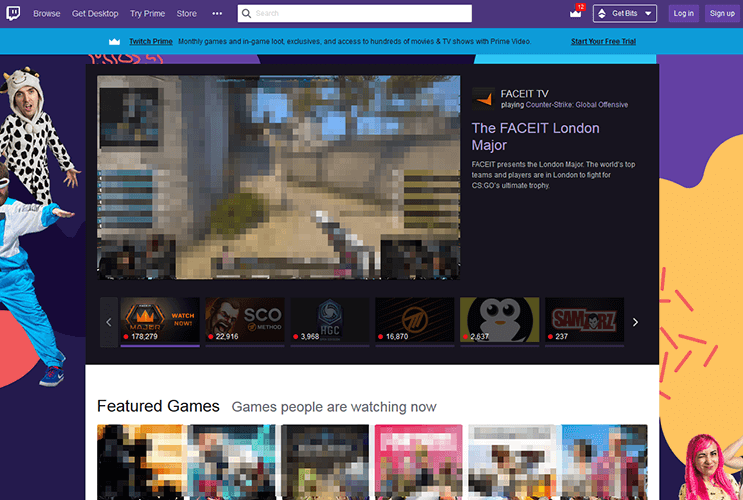The image size is (743, 500).
Task: Select HGC thumbnail with 3,968 viewers
Action: [330, 320]
